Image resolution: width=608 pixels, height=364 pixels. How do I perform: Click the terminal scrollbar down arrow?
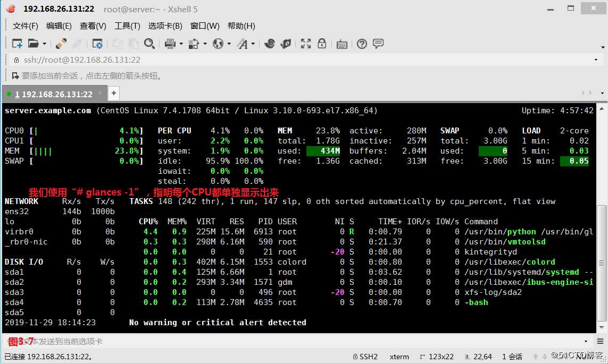click(x=602, y=327)
